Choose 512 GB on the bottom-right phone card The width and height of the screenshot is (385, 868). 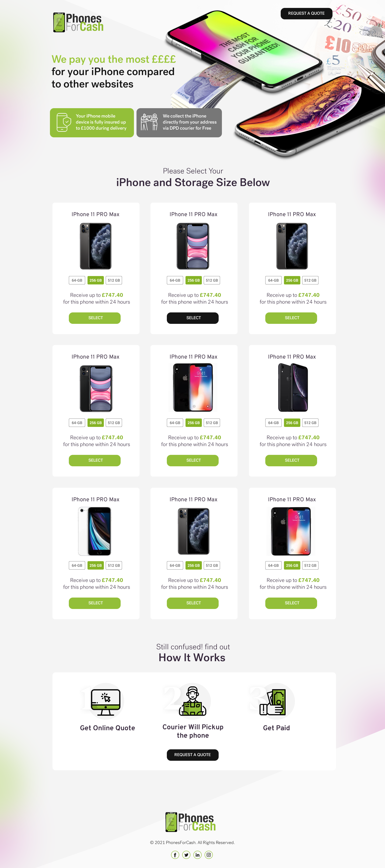[x=310, y=565]
